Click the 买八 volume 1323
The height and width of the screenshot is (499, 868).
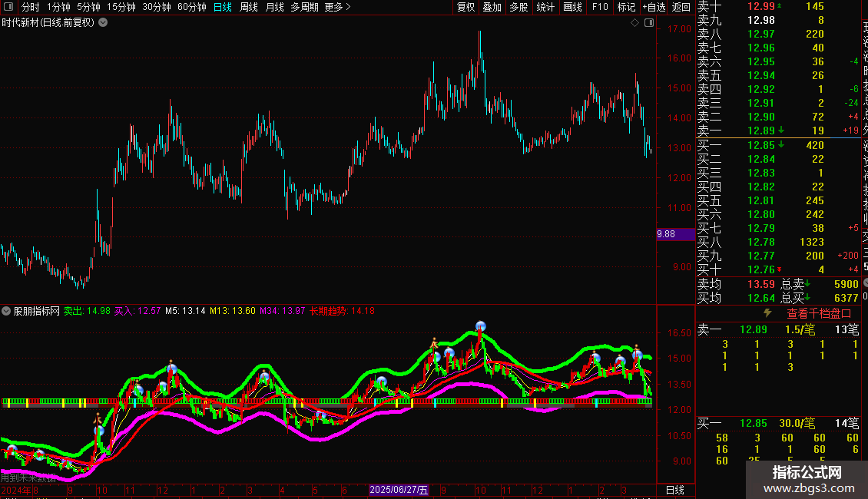(812, 242)
